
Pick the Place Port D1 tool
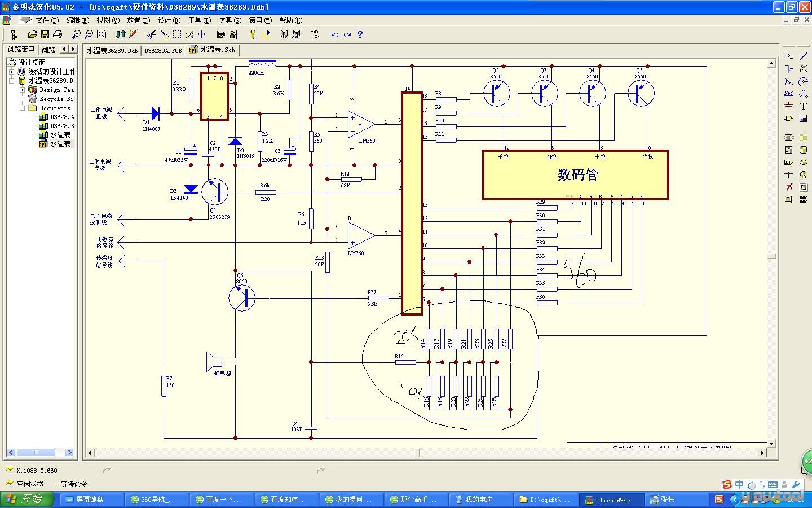point(788,162)
